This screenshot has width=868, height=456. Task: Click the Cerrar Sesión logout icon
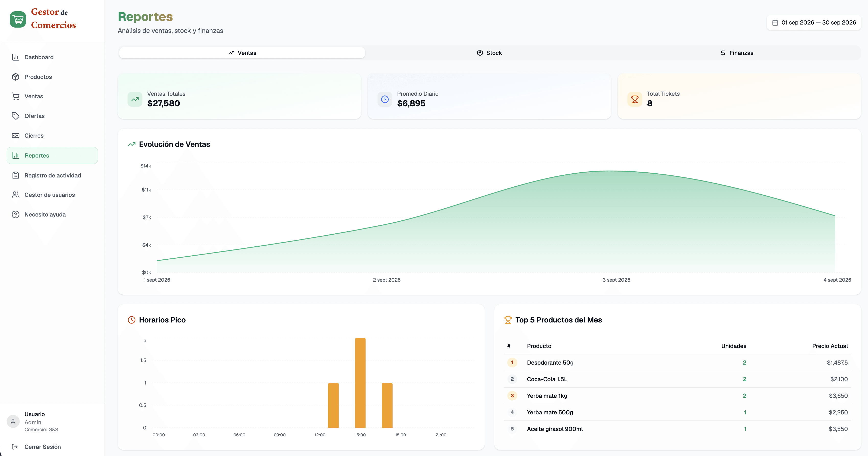(x=15, y=447)
